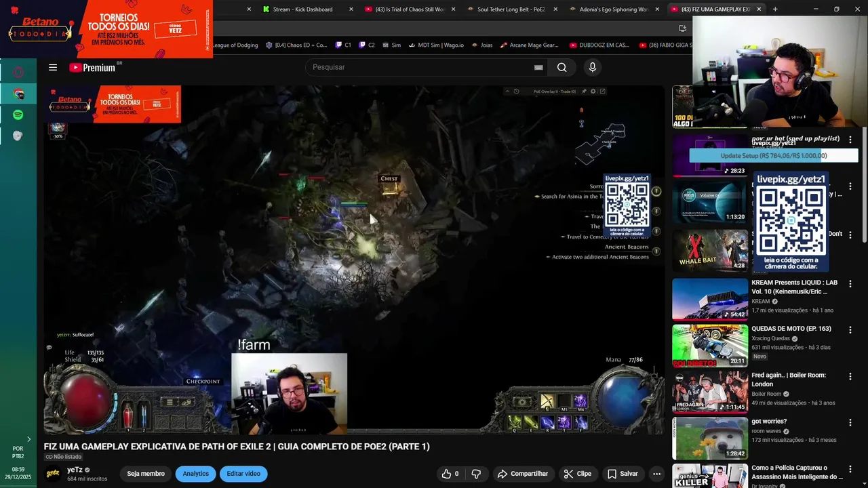The height and width of the screenshot is (488, 868).
Task: Open Xracing Quedas channel link
Action: [x=772, y=338]
